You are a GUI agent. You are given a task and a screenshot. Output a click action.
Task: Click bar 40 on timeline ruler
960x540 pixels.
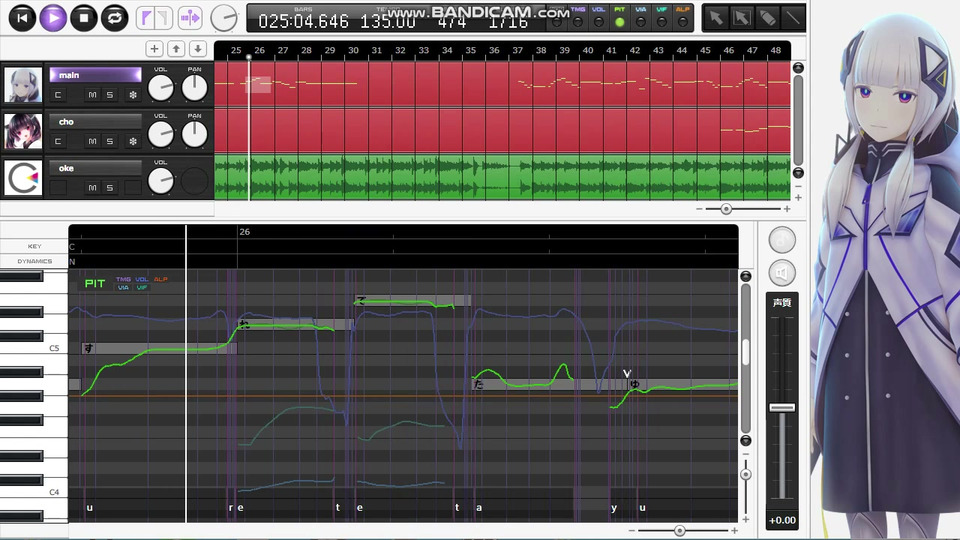(588, 50)
